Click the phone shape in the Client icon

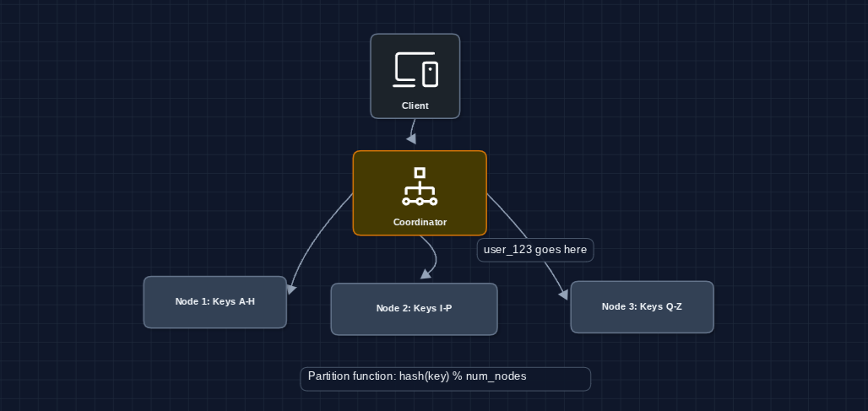pyautogui.click(x=431, y=73)
